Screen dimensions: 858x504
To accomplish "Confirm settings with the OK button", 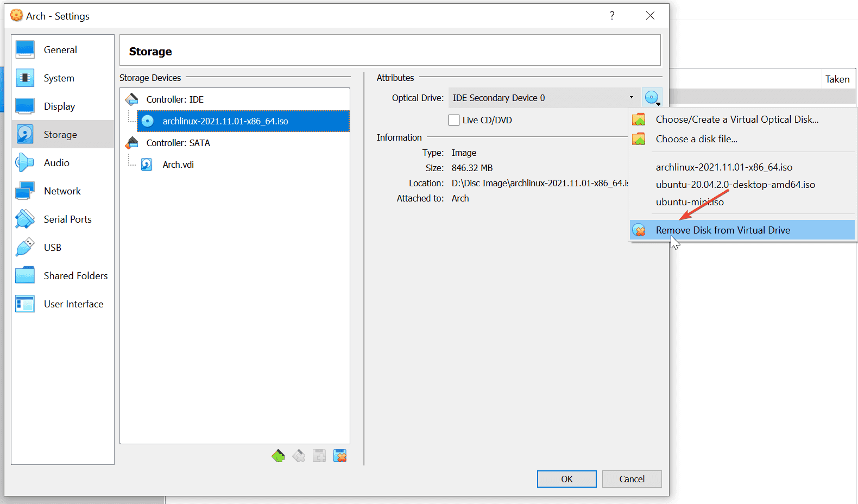I will pyautogui.click(x=566, y=479).
